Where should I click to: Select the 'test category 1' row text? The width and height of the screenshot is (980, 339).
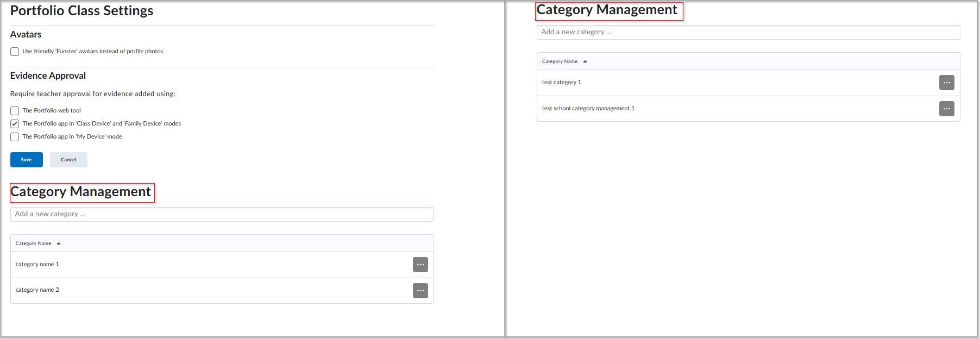pyautogui.click(x=562, y=83)
